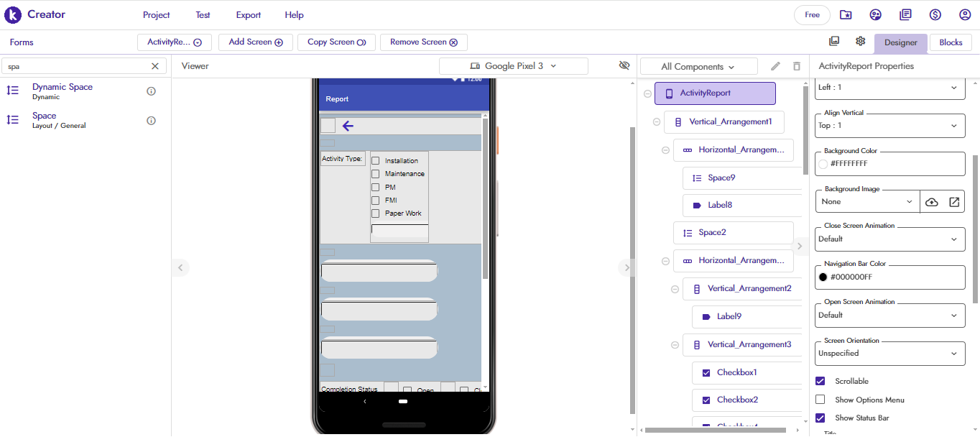Screen dimensions: 980x437
Task: Click the Add Screen button
Action: pyautogui.click(x=255, y=42)
